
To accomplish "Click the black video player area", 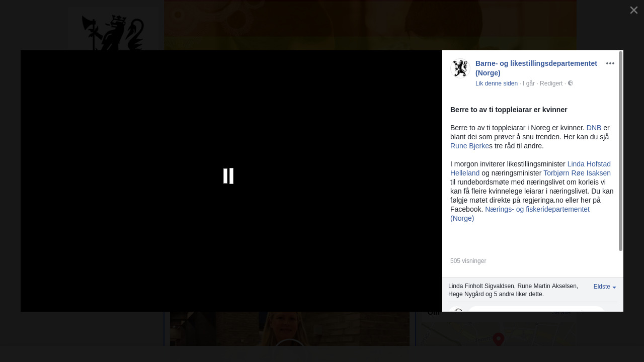I will pyautogui.click(x=126, y=226).
